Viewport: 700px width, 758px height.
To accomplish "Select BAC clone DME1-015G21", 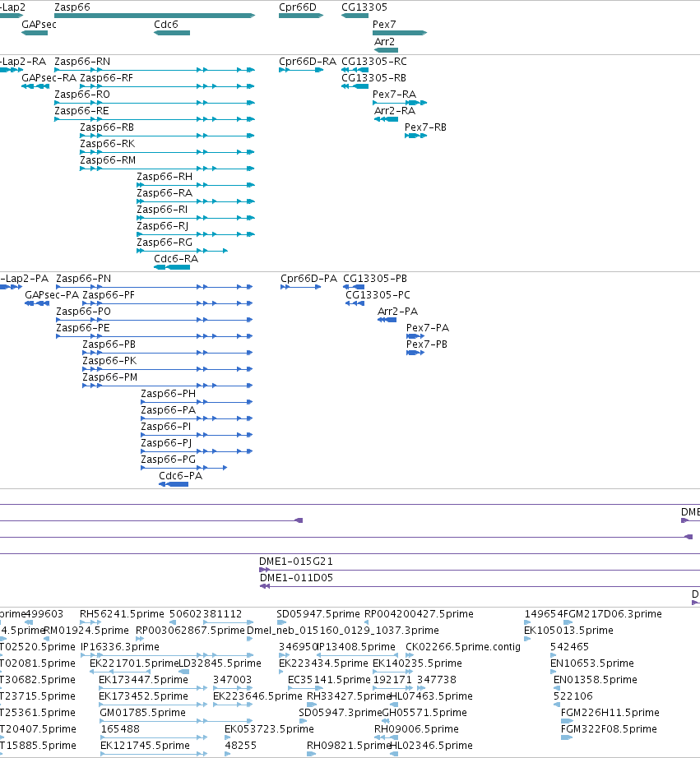I will pos(480,570).
